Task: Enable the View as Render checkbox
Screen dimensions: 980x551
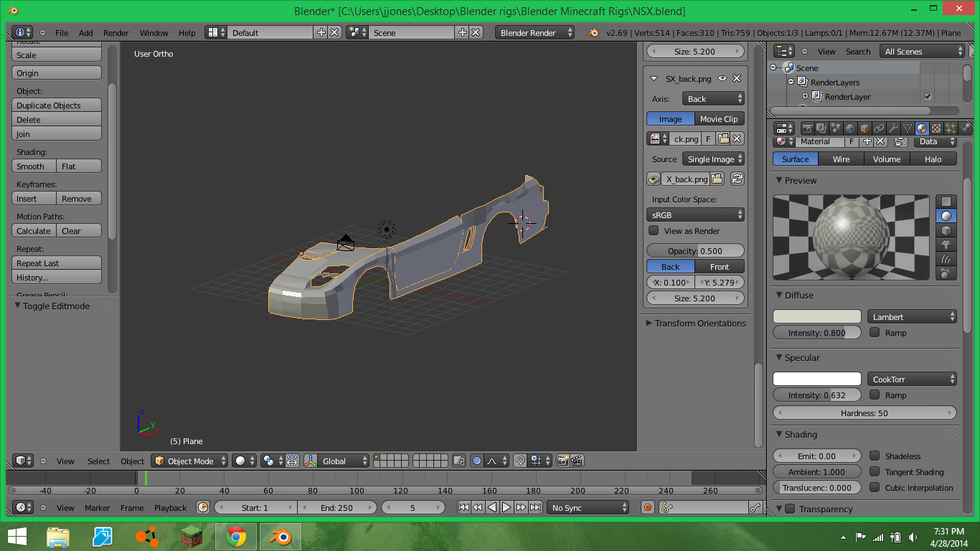Action: point(654,231)
